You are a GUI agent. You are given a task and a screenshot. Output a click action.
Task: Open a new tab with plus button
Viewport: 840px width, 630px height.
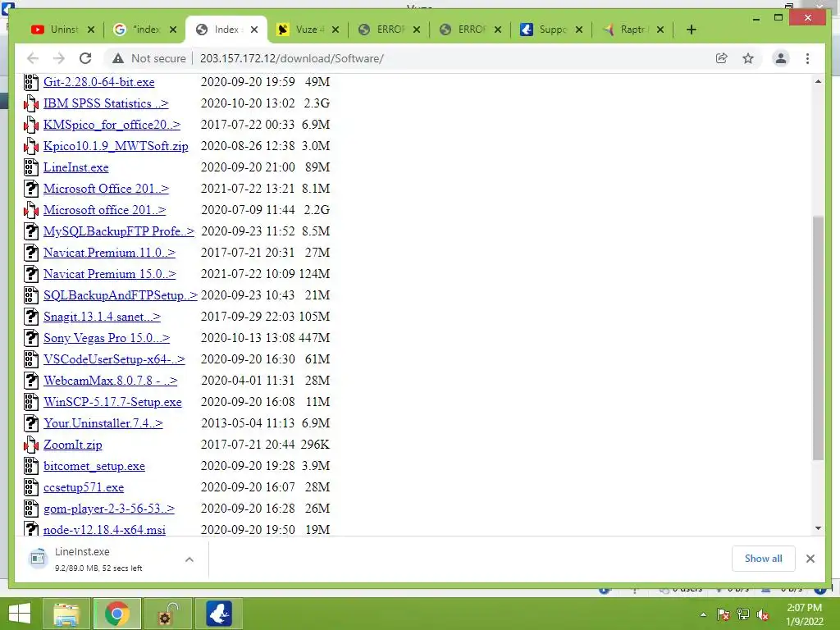(x=691, y=30)
